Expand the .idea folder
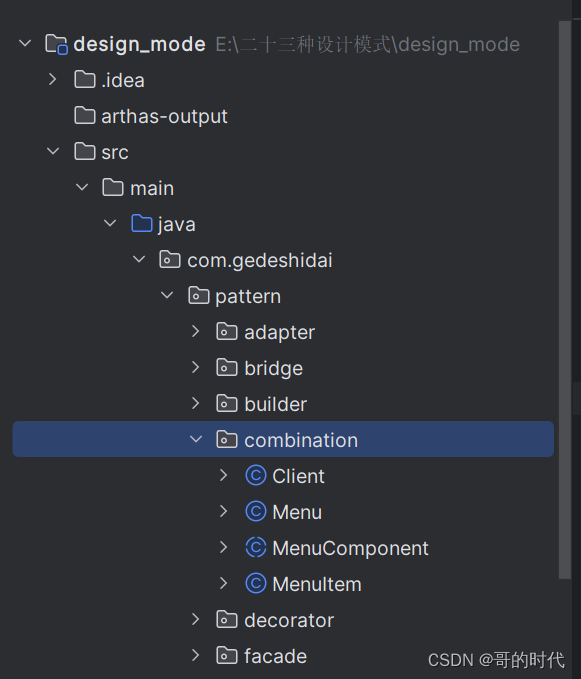The height and width of the screenshot is (679, 581). coord(53,80)
